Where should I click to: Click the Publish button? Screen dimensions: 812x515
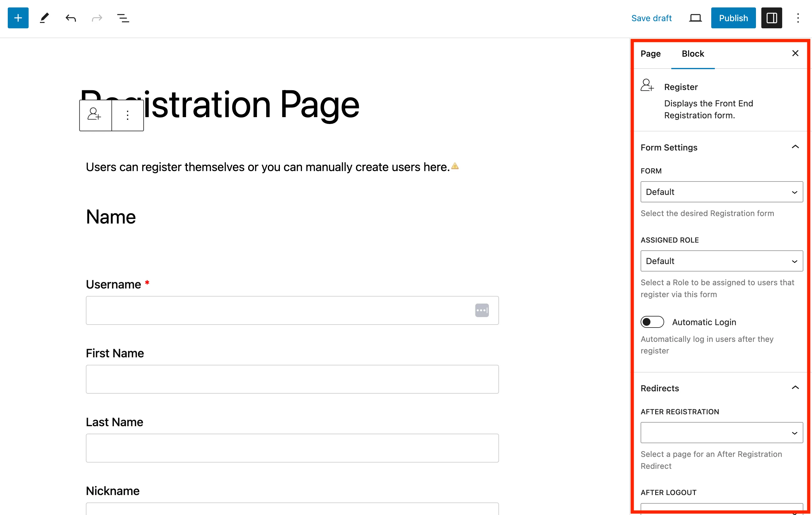tap(733, 18)
